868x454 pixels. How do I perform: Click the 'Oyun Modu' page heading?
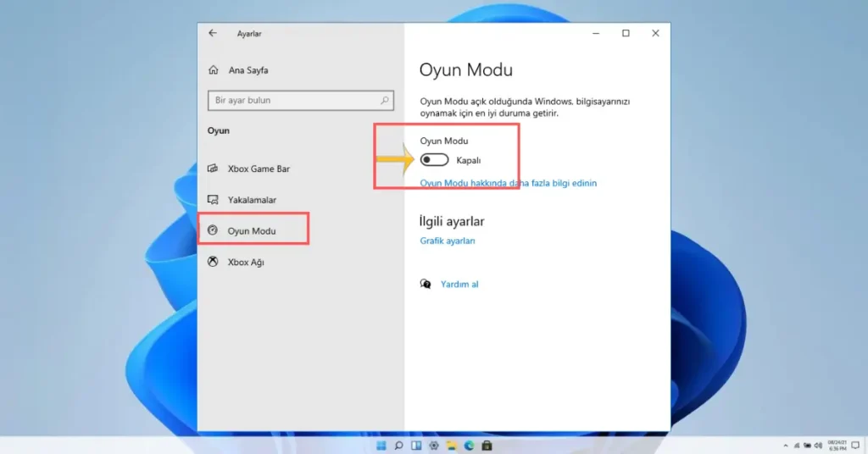click(x=466, y=69)
